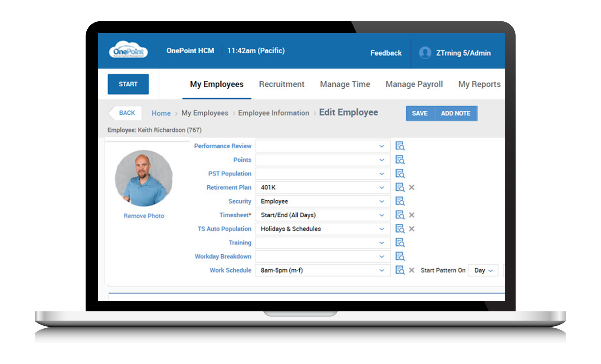Click the ADD NOTE button
Screen dimensions: 601x364
[456, 113]
